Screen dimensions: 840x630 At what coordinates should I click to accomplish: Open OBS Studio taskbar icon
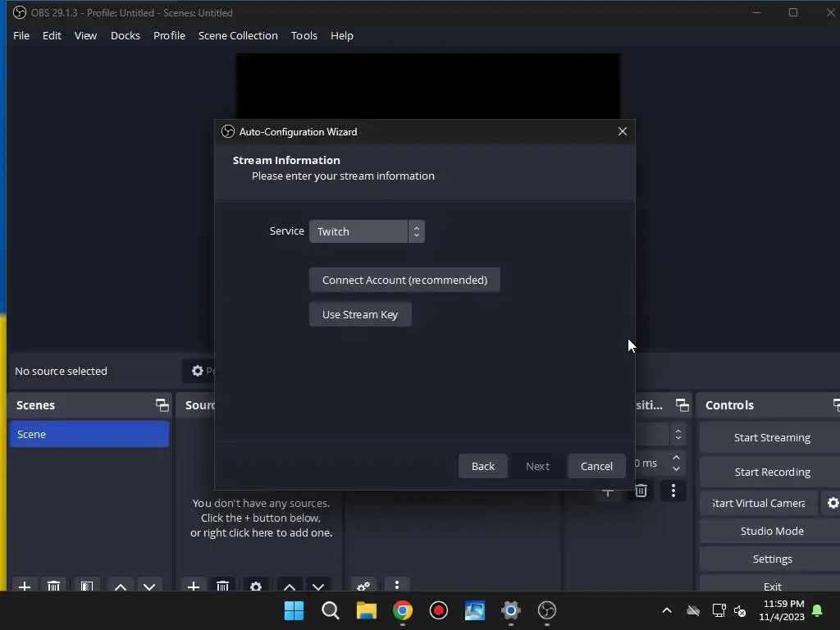(547, 610)
